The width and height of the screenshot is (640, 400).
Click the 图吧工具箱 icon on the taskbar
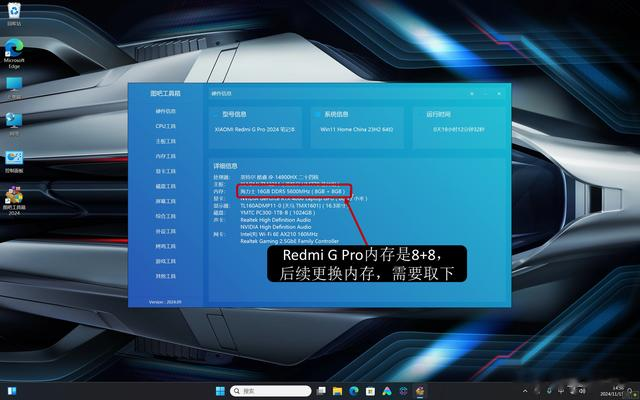point(420,391)
